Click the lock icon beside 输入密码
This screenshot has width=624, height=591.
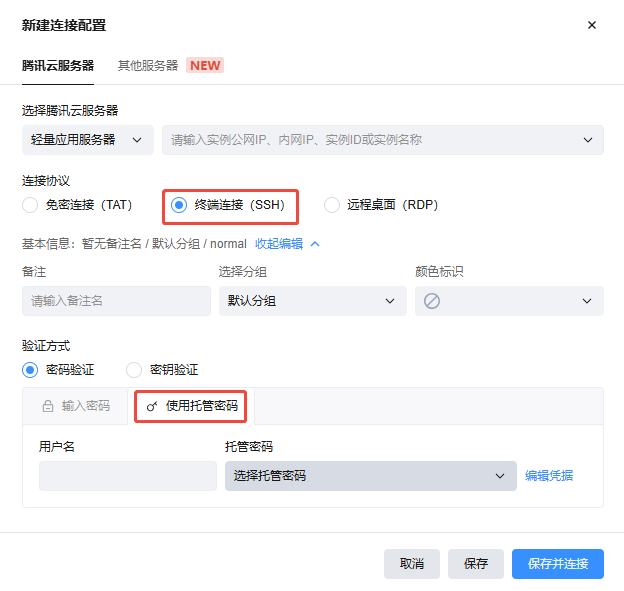[x=47, y=407]
